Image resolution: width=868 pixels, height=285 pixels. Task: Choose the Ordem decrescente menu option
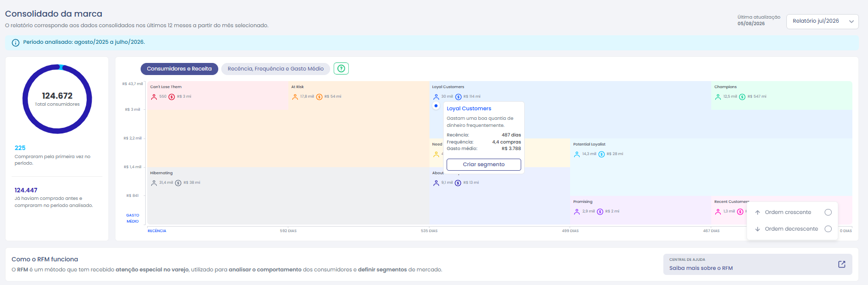[792, 229]
